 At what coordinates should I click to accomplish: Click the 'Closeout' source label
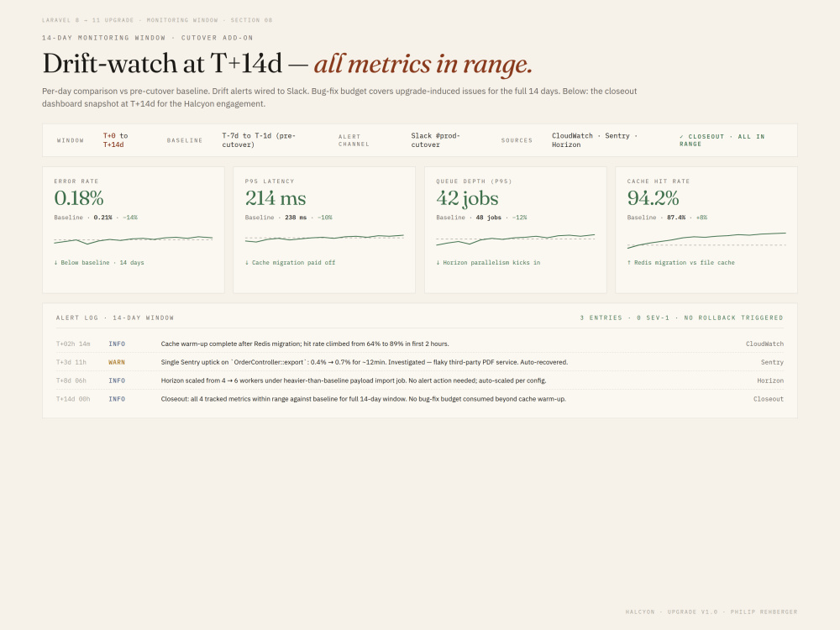click(x=769, y=399)
